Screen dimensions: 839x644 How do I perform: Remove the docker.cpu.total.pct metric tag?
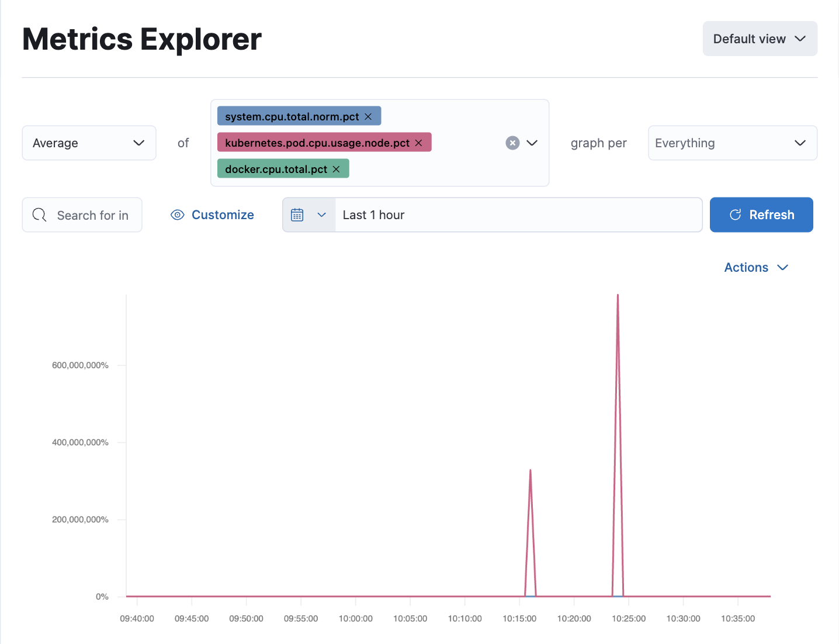coord(336,169)
